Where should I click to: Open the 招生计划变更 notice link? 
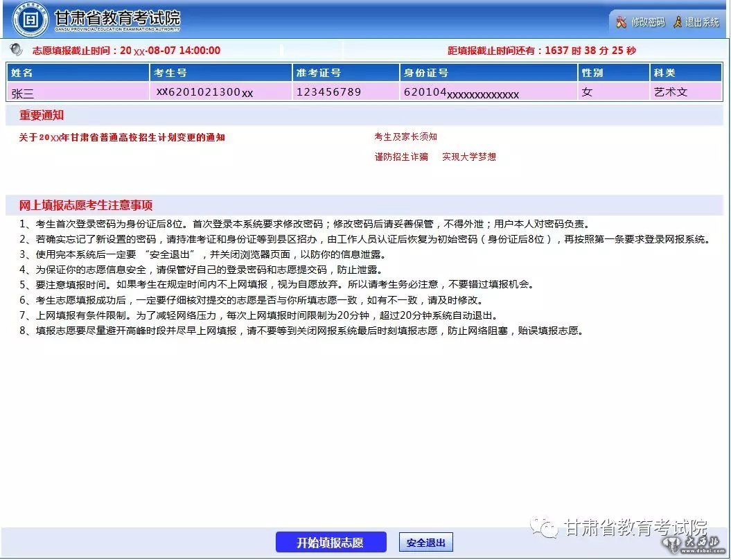click(x=122, y=137)
